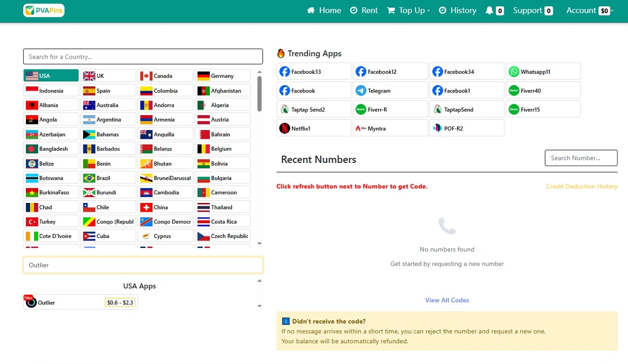628x364 pixels.
Task: Choose Belgium from the country list
Action: (x=223, y=148)
